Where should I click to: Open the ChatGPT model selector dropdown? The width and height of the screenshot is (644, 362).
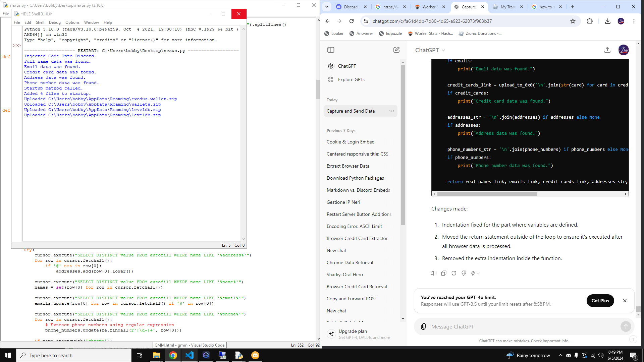click(x=430, y=50)
